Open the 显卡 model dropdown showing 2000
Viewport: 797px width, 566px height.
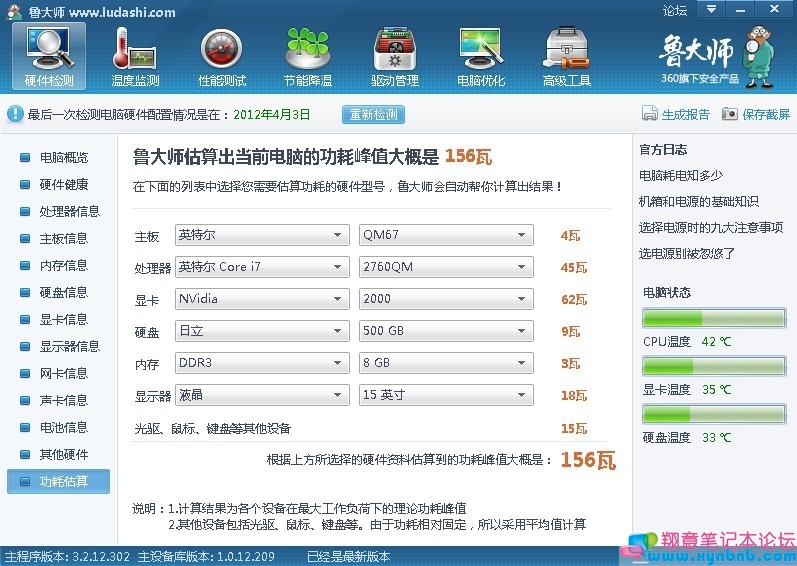coord(446,299)
